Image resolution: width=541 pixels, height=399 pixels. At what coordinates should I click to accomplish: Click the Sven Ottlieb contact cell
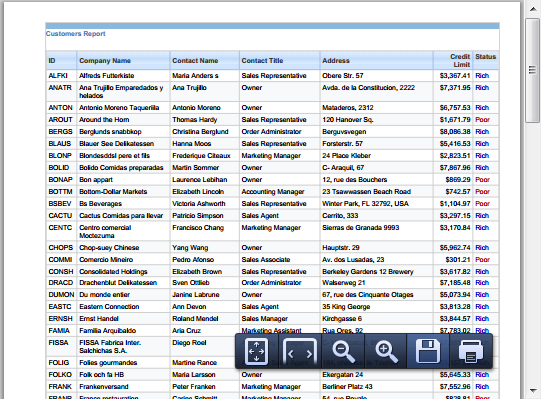pyautogui.click(x=205, y=283)
